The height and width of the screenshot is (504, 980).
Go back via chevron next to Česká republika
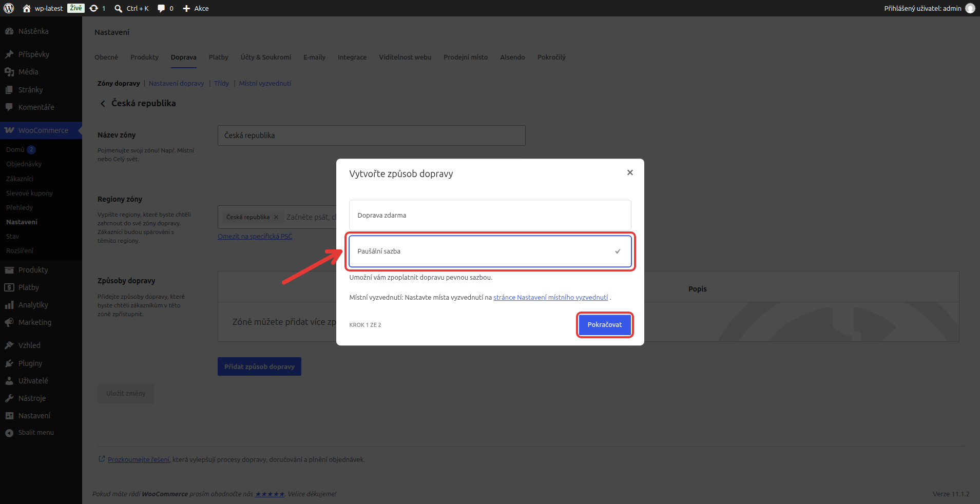(x=103, y=104)
